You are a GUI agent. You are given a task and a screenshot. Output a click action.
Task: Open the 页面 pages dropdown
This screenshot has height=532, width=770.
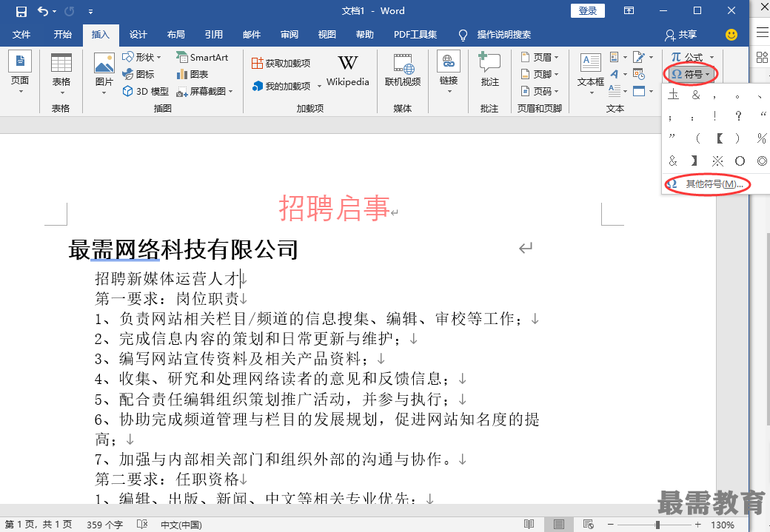point(20,73)
